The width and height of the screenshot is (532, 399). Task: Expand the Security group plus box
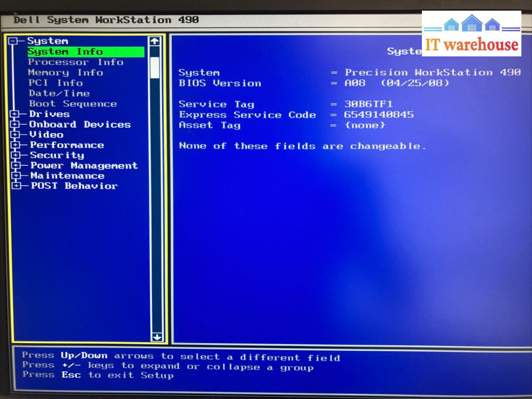pos(16,155)
